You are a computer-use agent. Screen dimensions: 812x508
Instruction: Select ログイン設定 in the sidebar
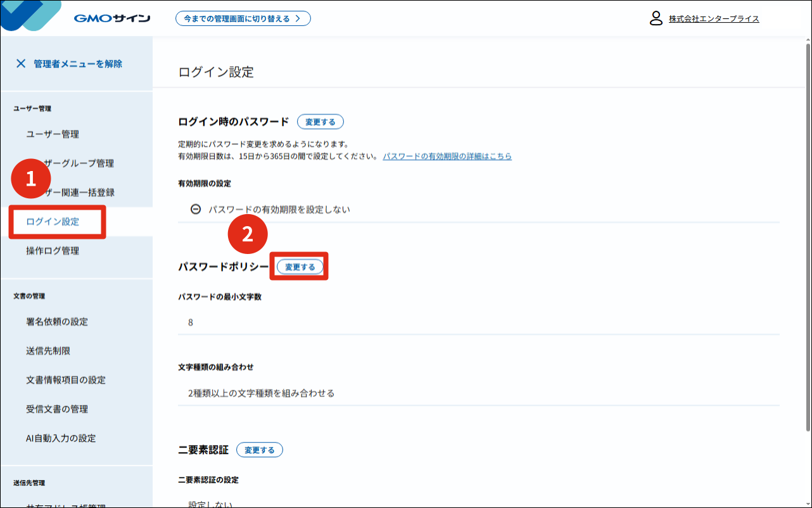53,222
